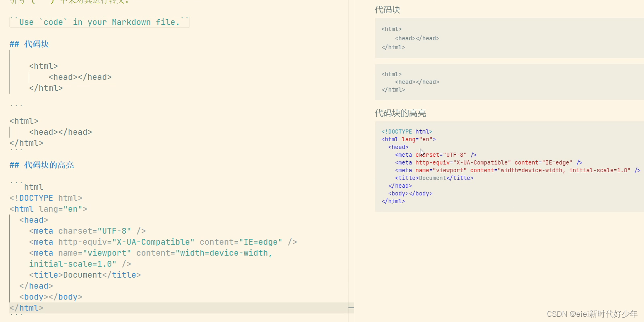The image size is (644, 322).
Task: Click the '<head>' opening tag in the editor
Action: (x=34, y=220)
